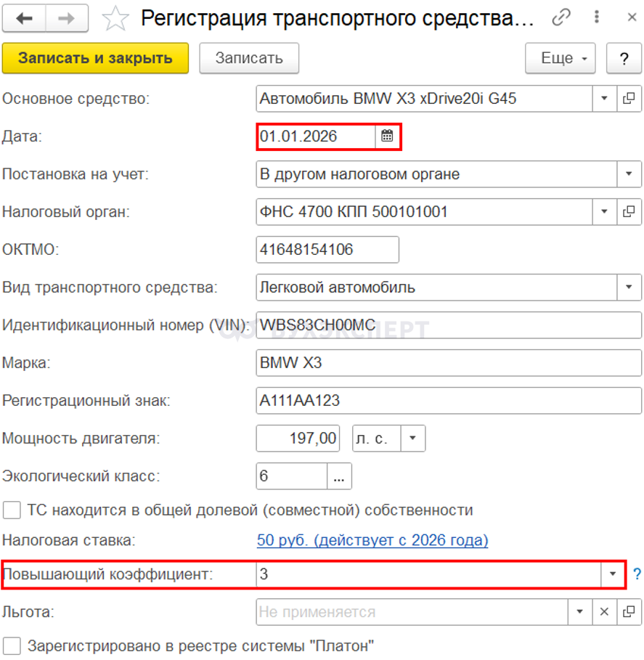644x660 pixels.
Task: Close the vehicle registration form
Action: (x=632, y=17)
